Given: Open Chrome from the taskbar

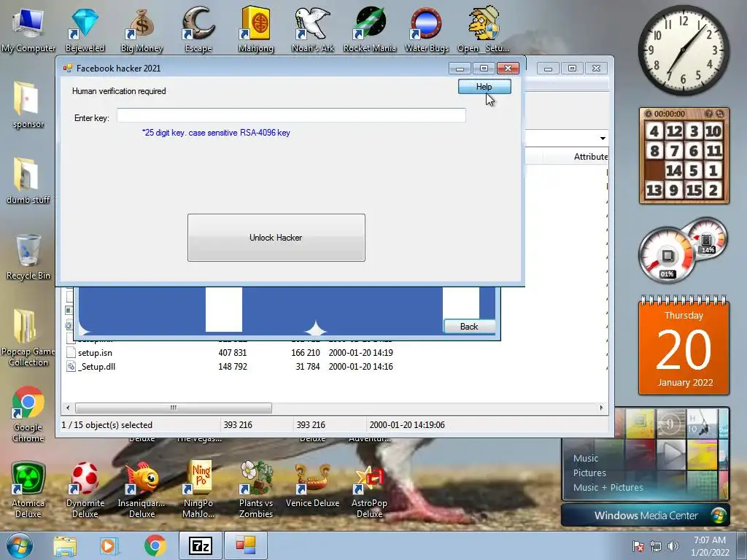Looking at the screenshot, I should (x=155, y=546).
